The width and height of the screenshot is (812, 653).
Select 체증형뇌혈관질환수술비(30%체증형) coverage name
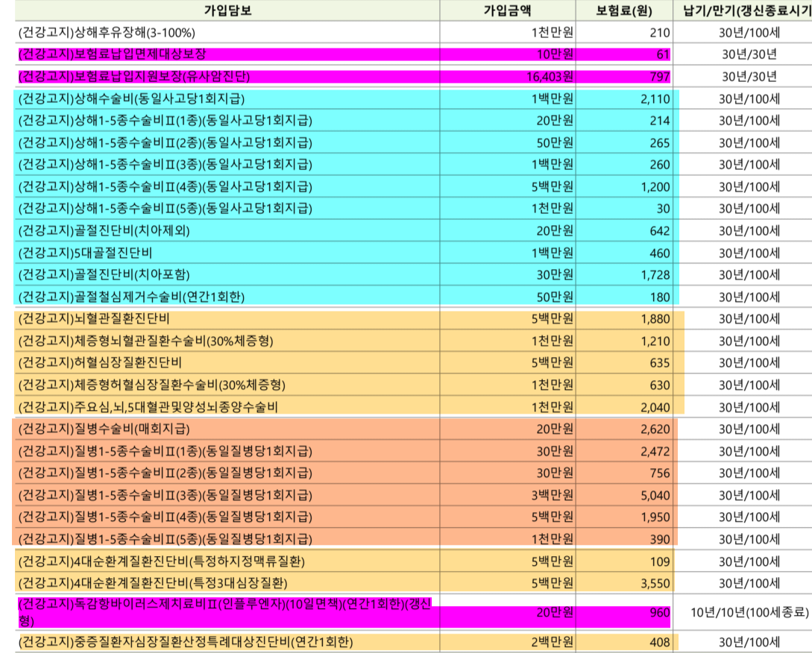click(x=145, y=341)
